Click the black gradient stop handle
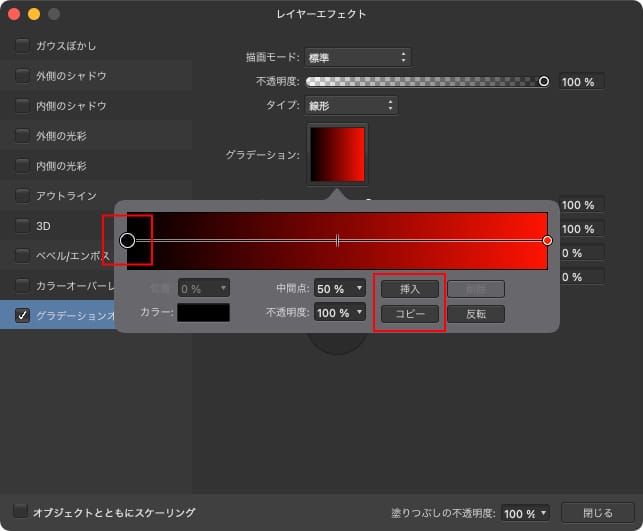The width and height of the screenshot is (643, 531). tap(127, 240)
